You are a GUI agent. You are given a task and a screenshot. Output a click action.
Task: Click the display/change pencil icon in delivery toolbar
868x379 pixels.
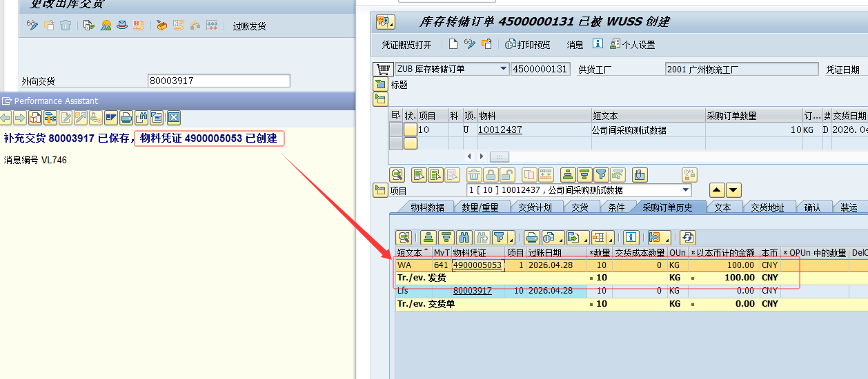32,25
